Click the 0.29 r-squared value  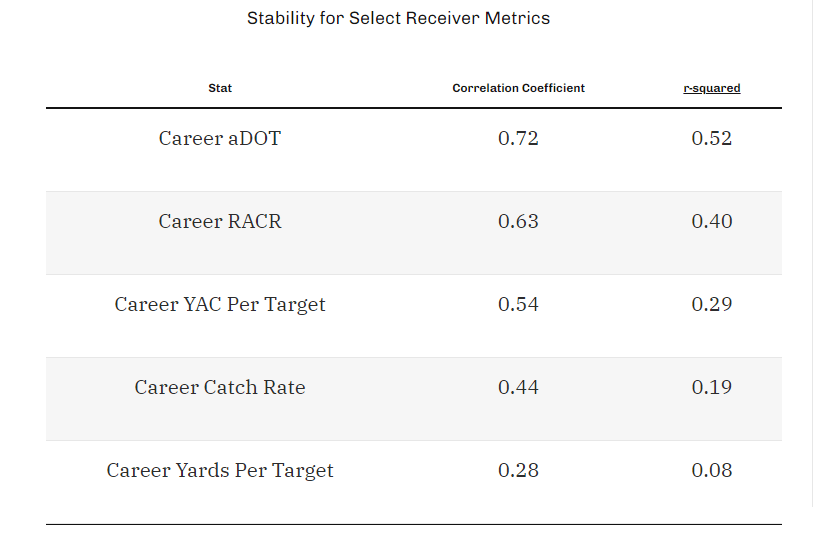(711, 304)
